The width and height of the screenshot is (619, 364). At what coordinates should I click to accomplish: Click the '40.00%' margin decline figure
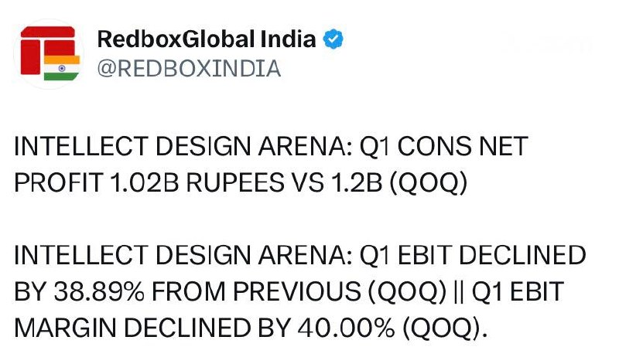point(346,328)
